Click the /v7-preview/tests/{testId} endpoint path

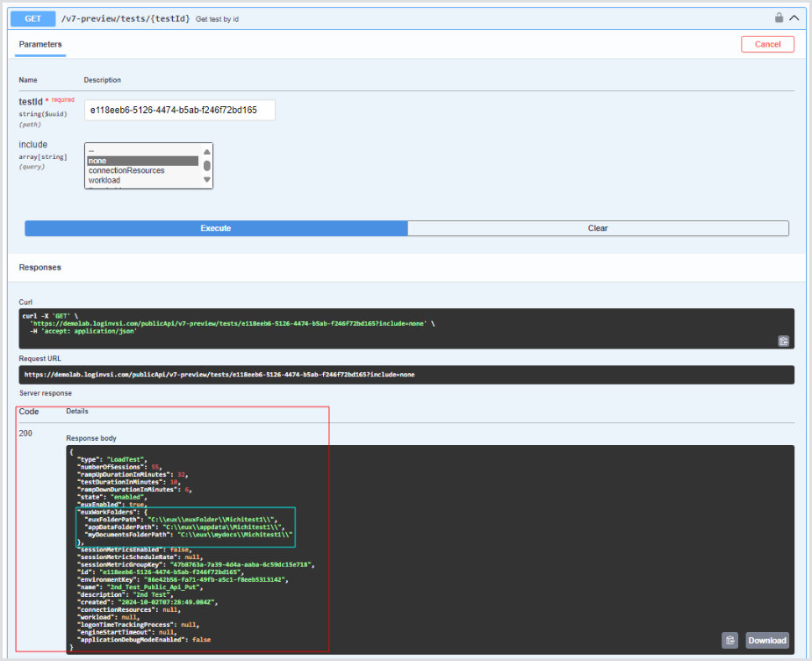(126, 18)
